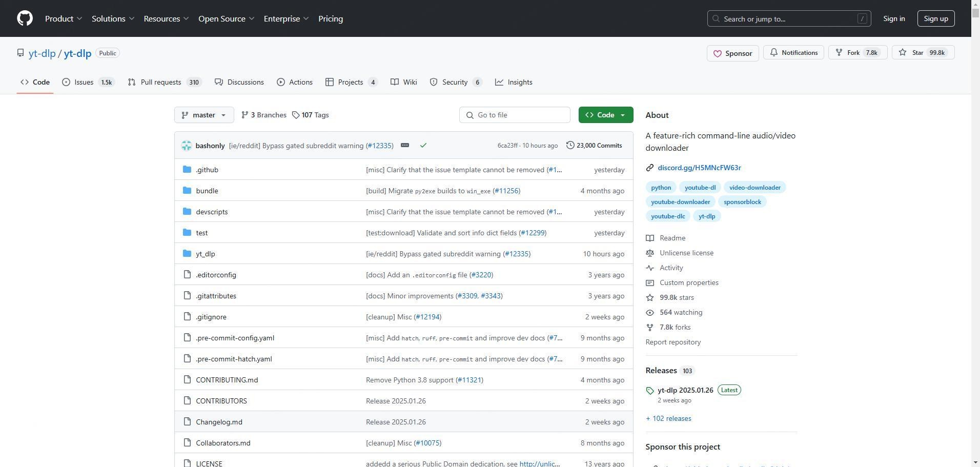
Task: Click the eye icon next to 564 watching
Action: click(x=650, y=312)
